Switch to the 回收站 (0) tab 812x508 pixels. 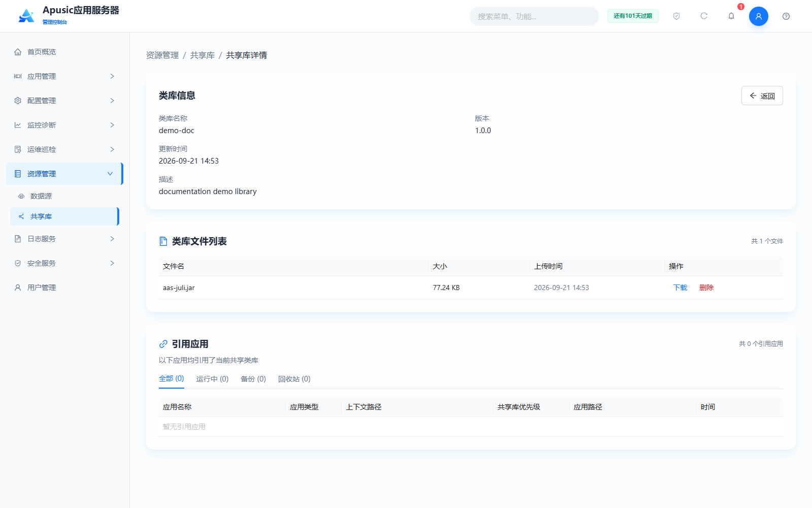(x=294, y=379)
